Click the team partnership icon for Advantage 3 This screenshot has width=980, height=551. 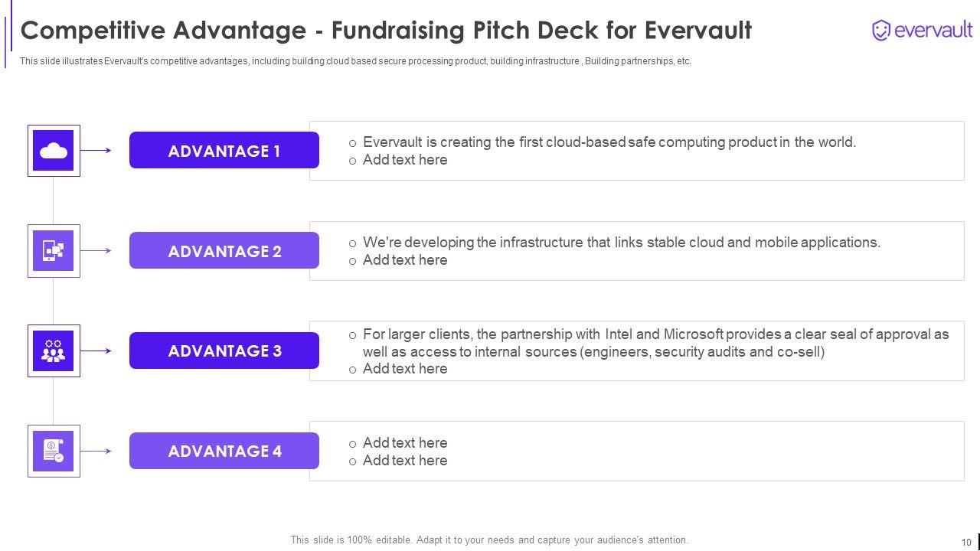54,351
